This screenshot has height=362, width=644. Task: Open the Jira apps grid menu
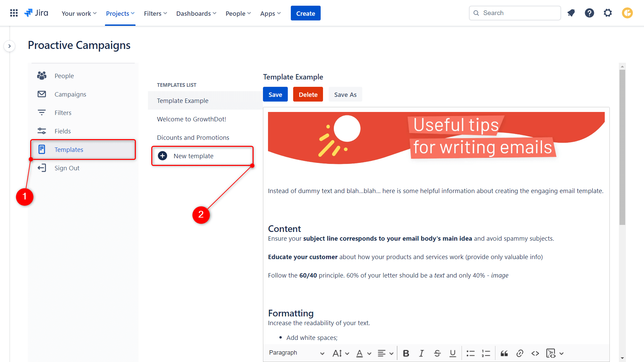pos(14,13)
